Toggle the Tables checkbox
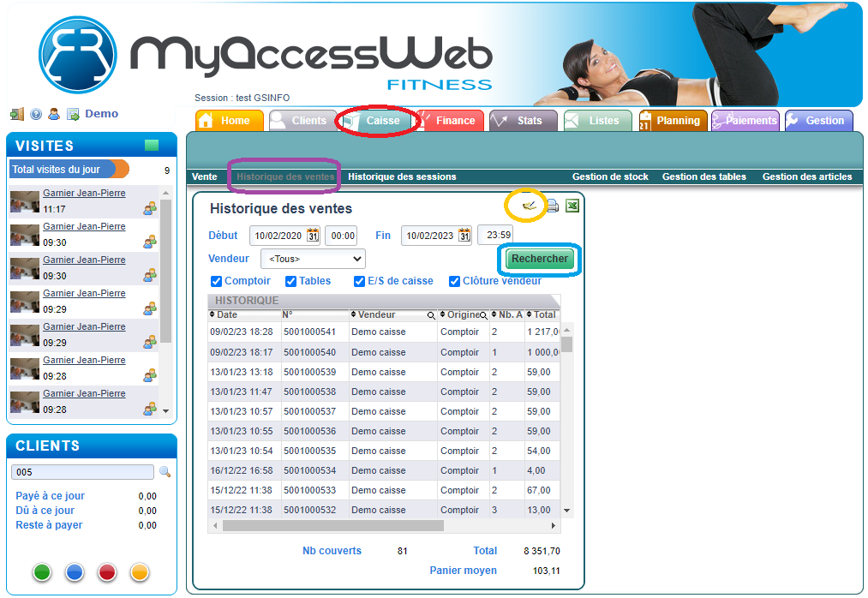868x598 pixels. click(290, 281)
